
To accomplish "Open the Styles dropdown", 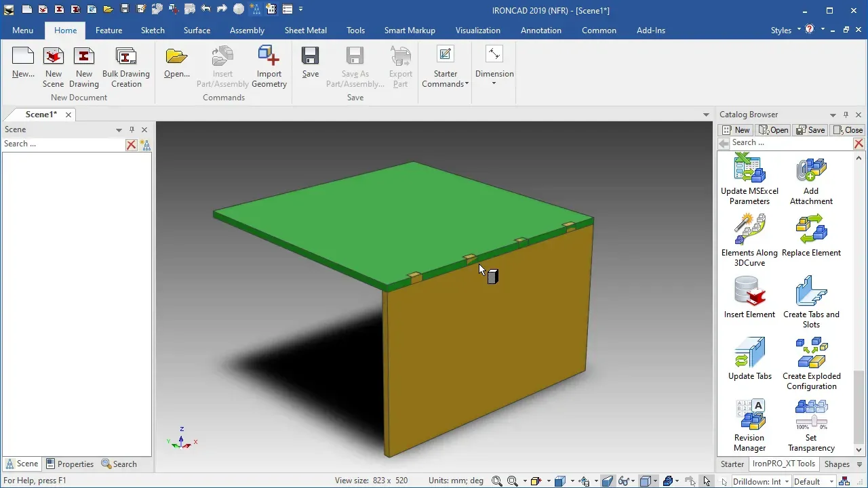I will pos(786,30).
